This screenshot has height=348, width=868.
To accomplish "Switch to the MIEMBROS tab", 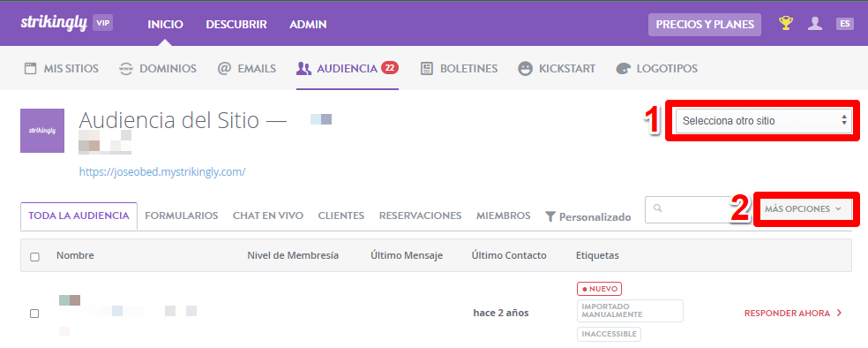I will pyautogui.click(x=503, y=216).
